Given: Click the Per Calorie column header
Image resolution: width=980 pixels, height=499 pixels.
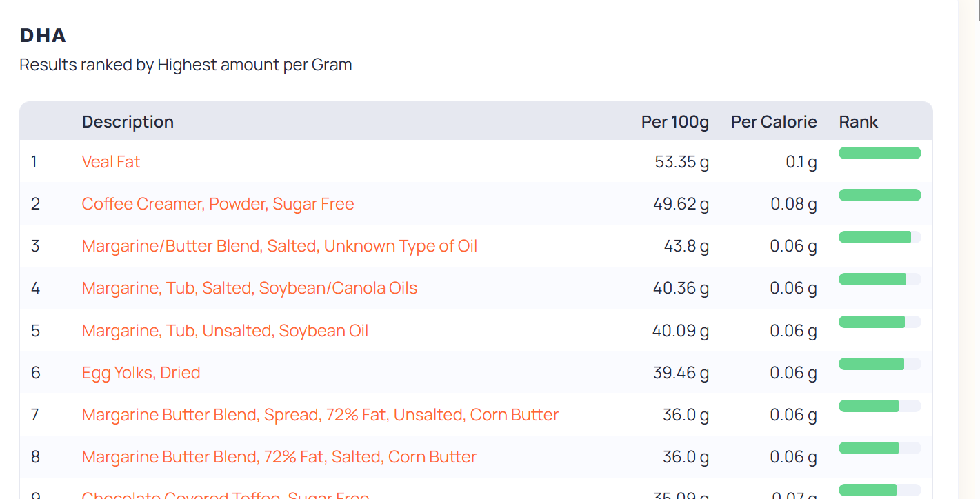Looking at the screenshot, I should coord(774,122).
